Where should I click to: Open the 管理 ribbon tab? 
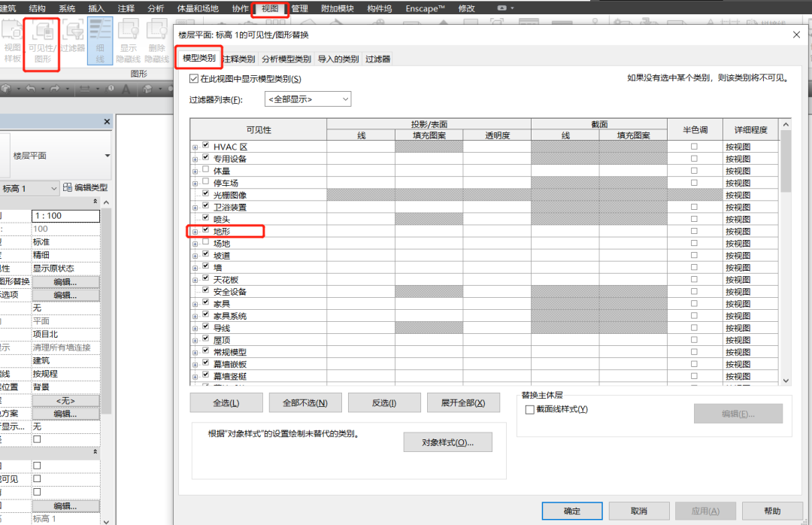[299, 8]
